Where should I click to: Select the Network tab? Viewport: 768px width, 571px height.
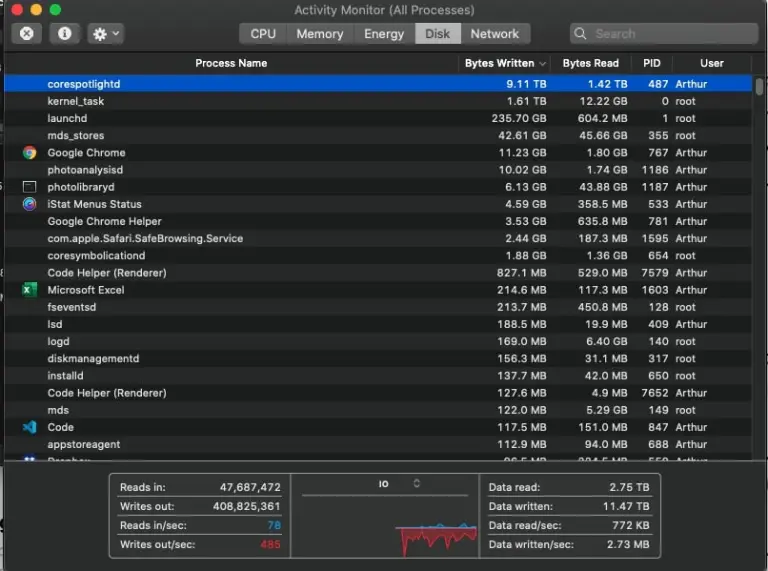[x=494, y=34]
